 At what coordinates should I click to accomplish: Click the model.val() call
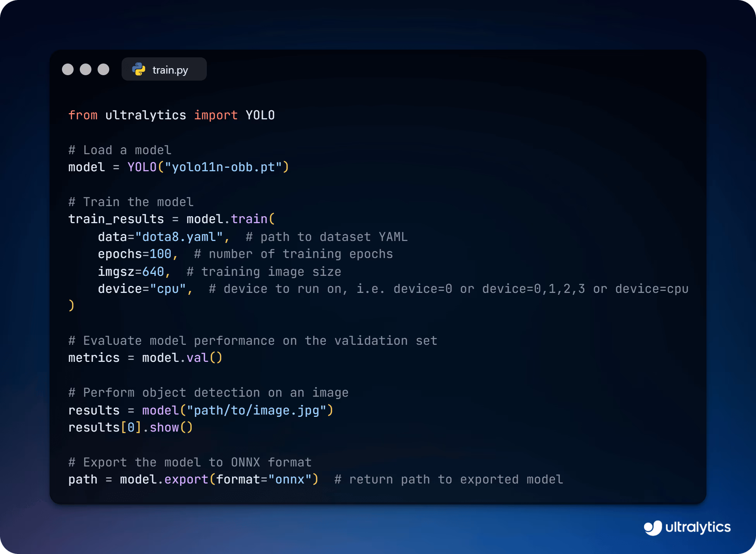coord(182,358)
